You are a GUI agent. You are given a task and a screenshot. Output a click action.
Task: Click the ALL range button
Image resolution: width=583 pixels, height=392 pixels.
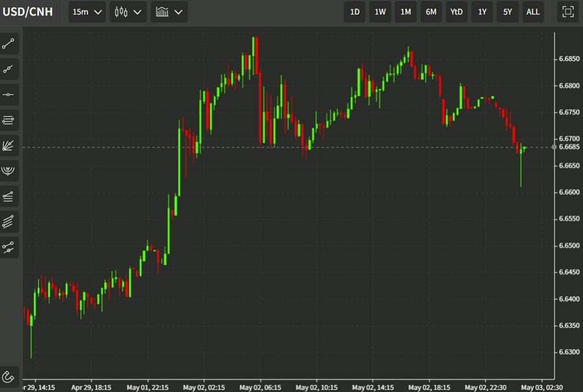click(x=532, y=12)
